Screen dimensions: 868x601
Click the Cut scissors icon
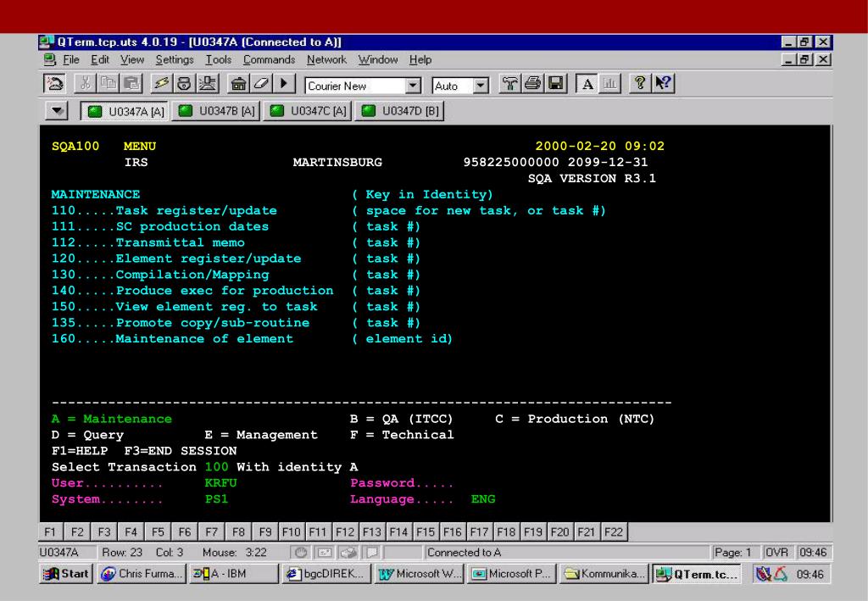[x=85, y=84]
